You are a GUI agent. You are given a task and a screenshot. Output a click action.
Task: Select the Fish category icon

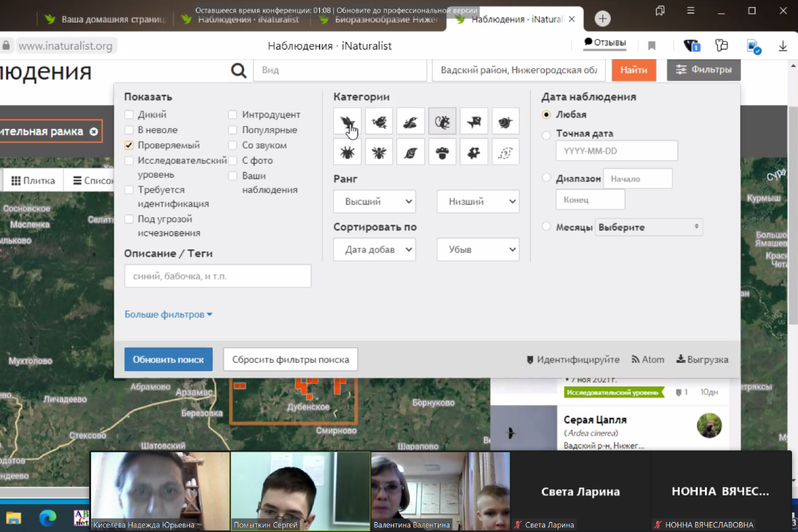(x=474, y=121)
